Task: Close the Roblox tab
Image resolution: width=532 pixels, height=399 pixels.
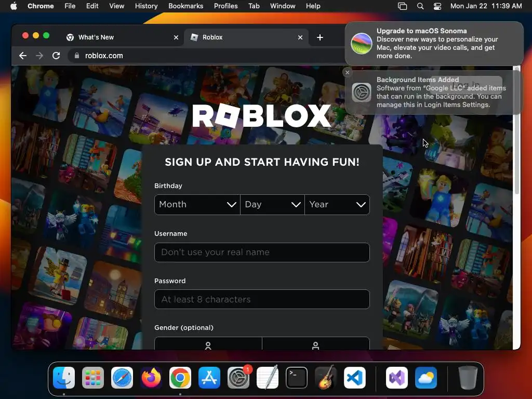Action: (x=300, y=37)
